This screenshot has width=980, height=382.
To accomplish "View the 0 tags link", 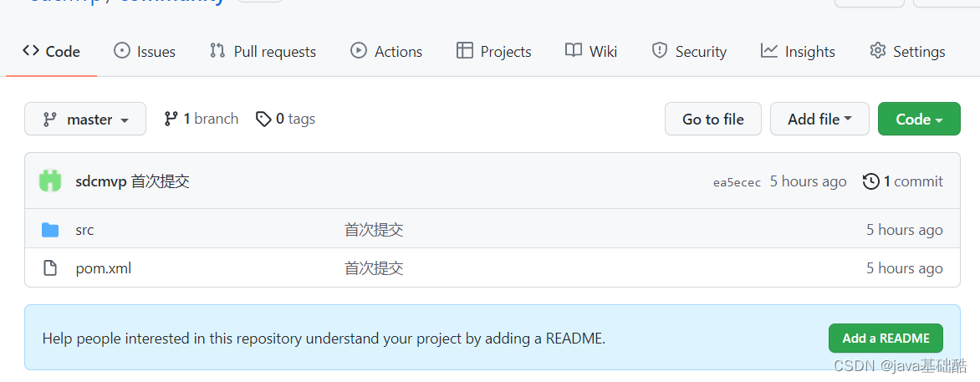I will [x=286, y=119].
